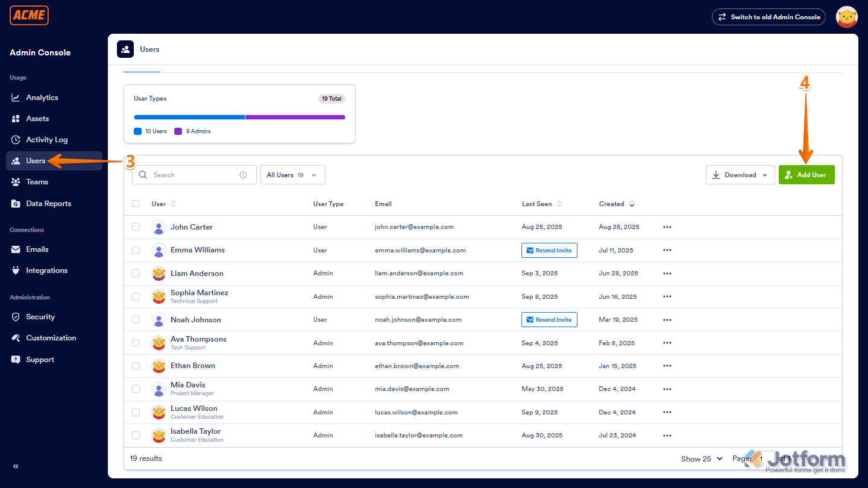Open the three-dot menu for Mia Davis
The height and width of the screenshot is (488, 868).
point(667,389)
